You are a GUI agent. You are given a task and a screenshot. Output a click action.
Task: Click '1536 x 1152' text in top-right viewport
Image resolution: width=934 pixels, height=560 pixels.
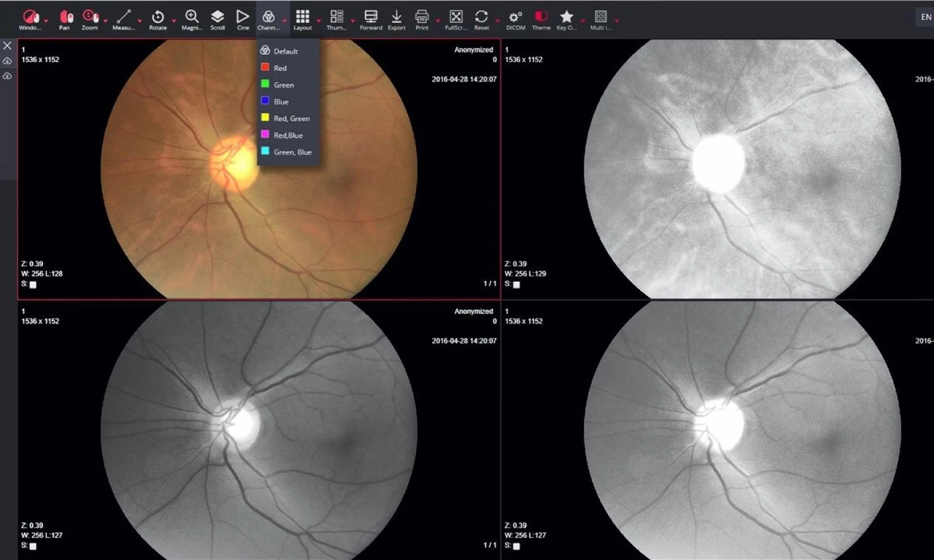pyautogui.click(x=524, y=60)
